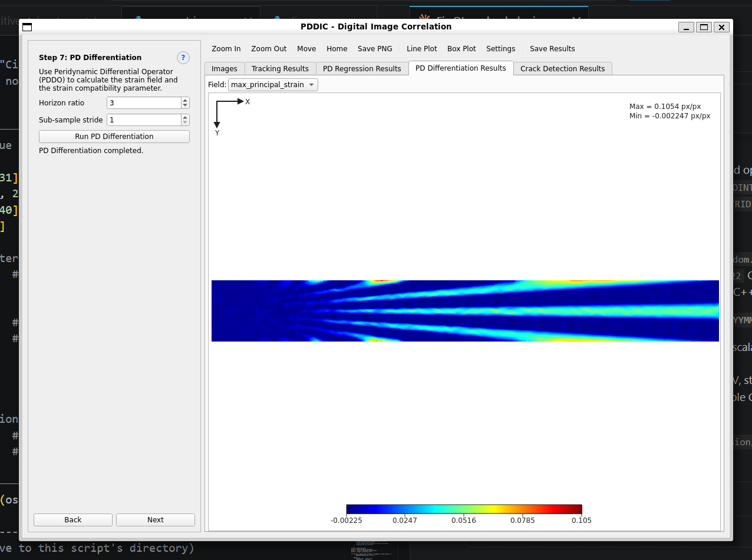Viewport: 752px width, 560px height.
Task: Click Save PNG on the toolbar
Action: [375, 49]
